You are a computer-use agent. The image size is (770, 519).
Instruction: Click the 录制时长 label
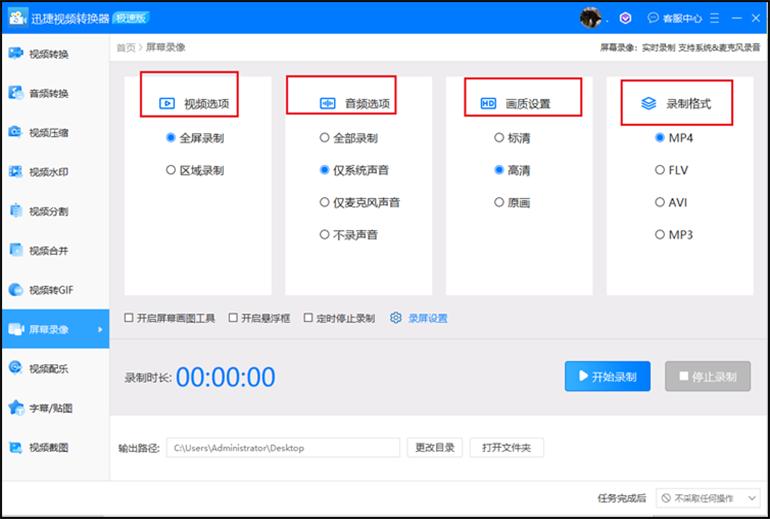click(148, 378)
